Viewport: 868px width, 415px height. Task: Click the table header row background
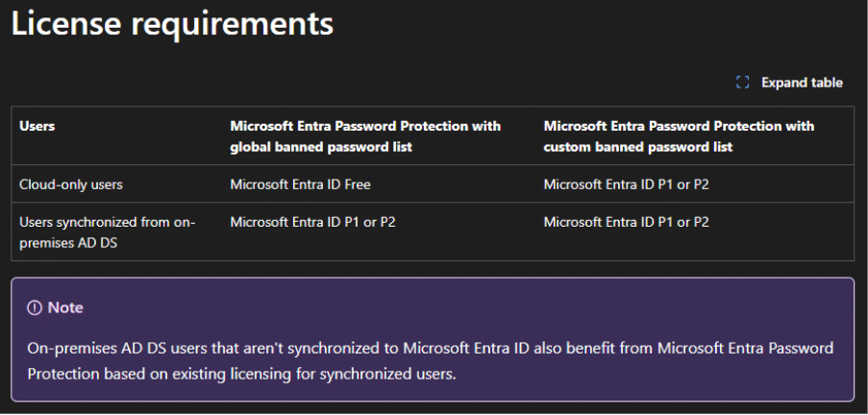point(432,135)
